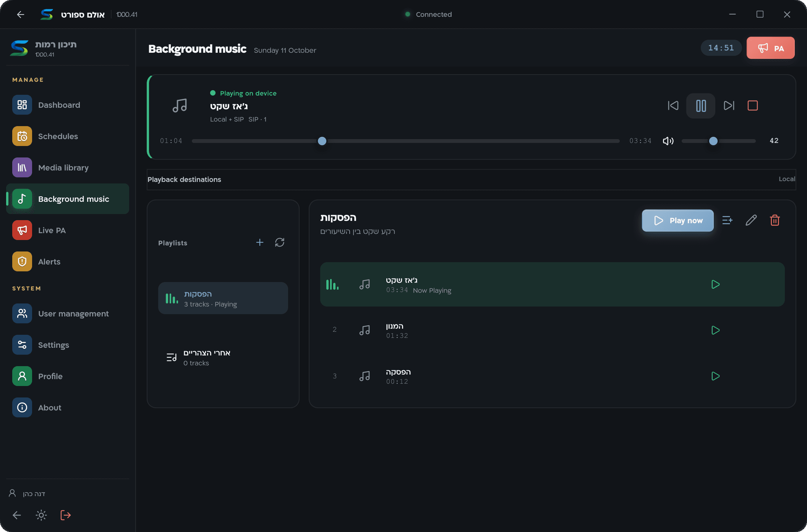
Task: Click the 14:51 clock badge
Action: click(x=721, y=48)
